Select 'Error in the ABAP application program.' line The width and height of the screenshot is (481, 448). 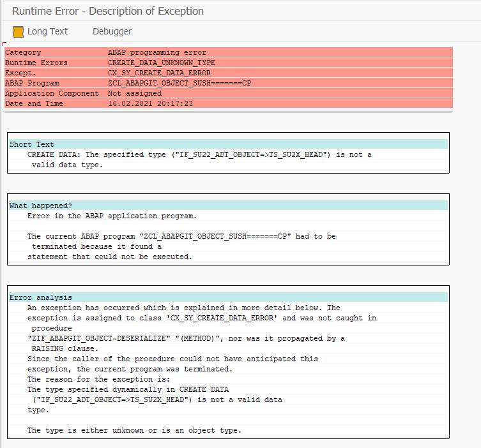click(112, 216)
